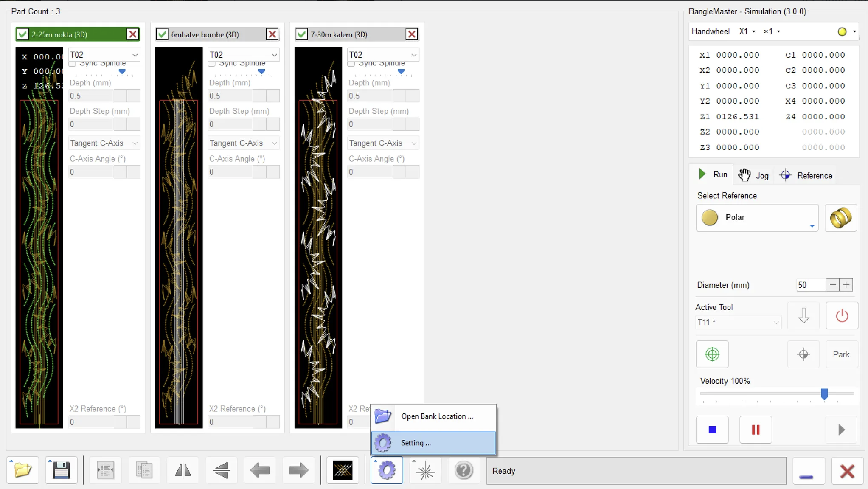Viewport: 868px width, 489px height.
Task: Click the green crosshair target icon
Action: click(x=712, y=354)
